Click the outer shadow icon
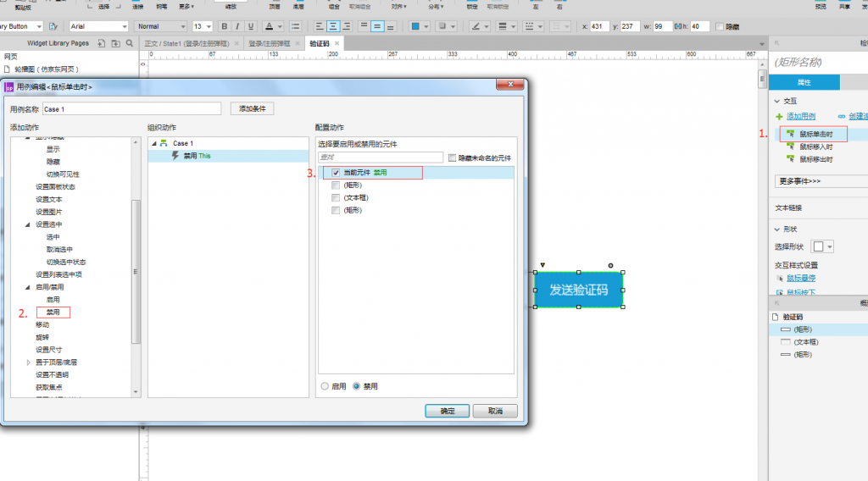 tap(442, 26)
